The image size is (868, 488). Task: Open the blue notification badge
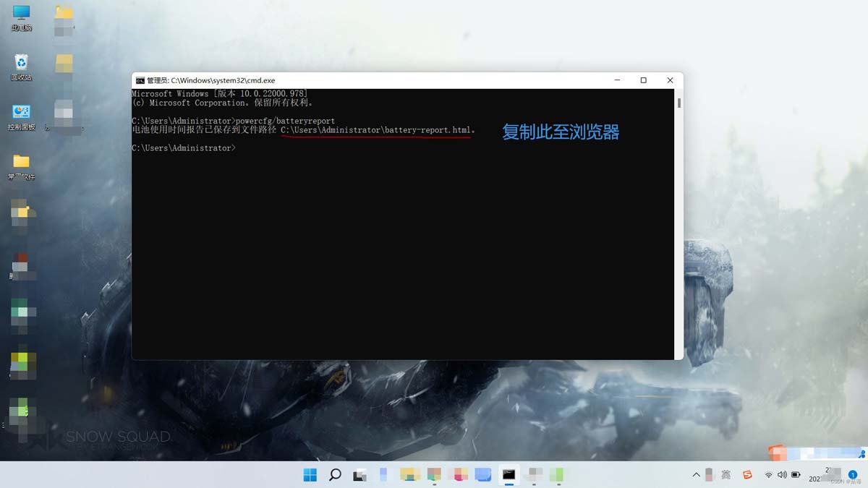coord(853,475)
